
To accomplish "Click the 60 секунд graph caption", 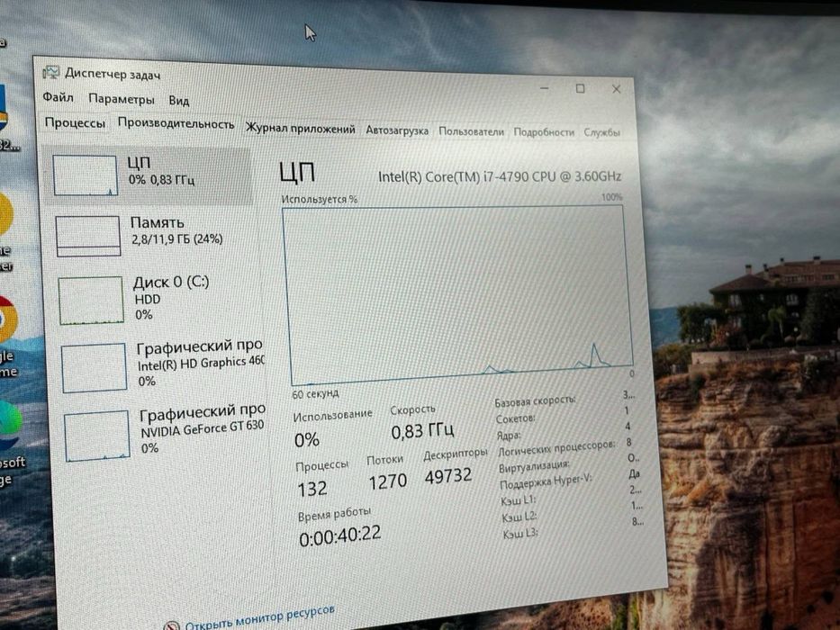I will 315,394.
